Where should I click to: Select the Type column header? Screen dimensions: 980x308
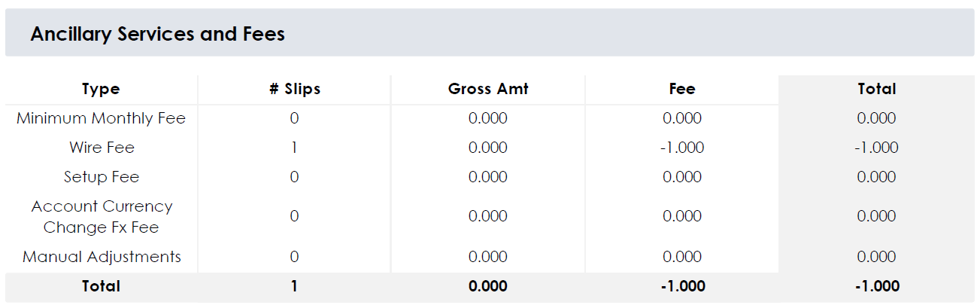(101, 89)
